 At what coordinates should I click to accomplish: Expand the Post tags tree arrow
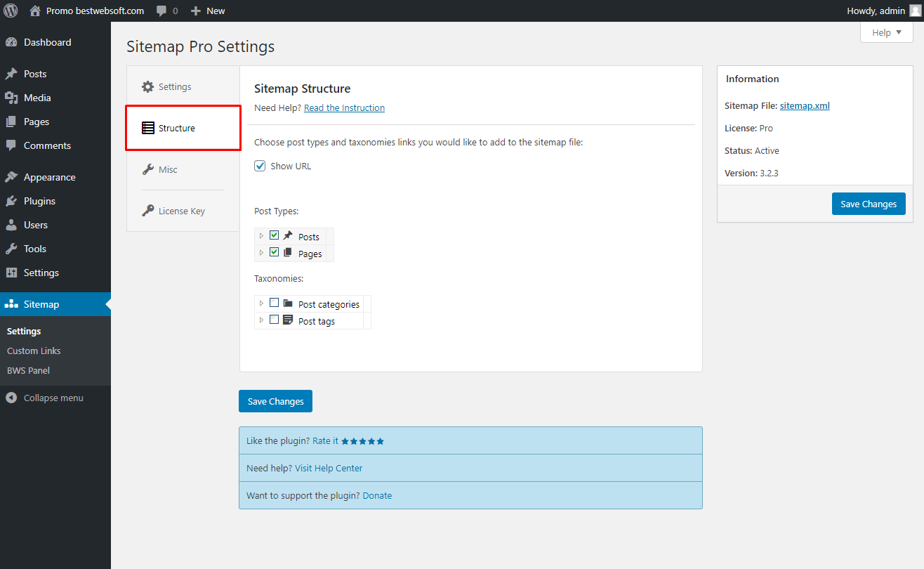(261, 320)
